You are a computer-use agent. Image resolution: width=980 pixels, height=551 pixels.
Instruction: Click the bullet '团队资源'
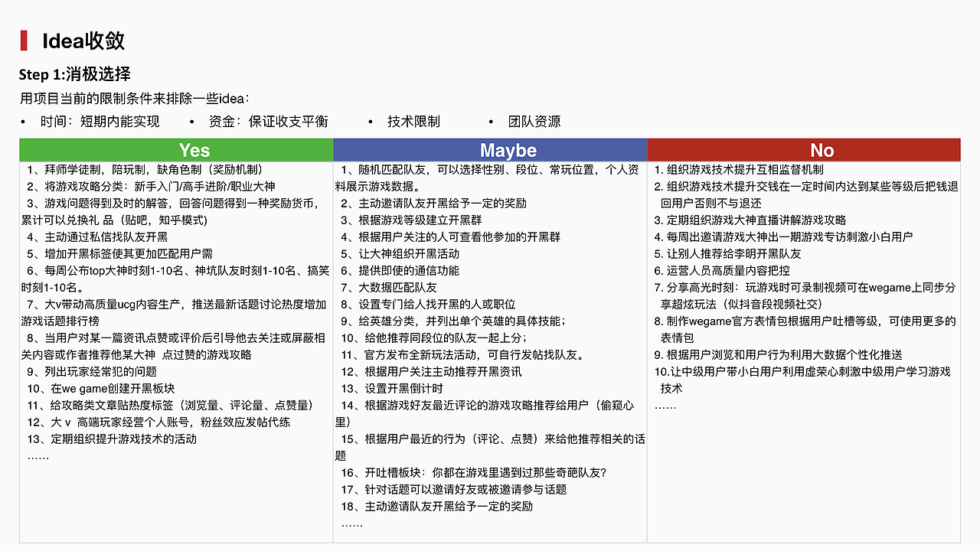[534, 122]
